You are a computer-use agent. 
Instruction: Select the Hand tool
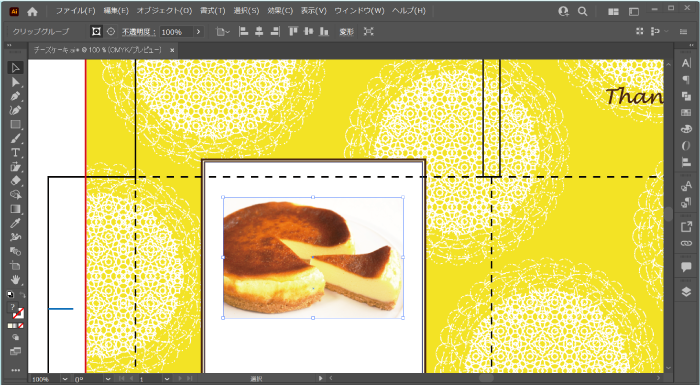coord(16,280)
